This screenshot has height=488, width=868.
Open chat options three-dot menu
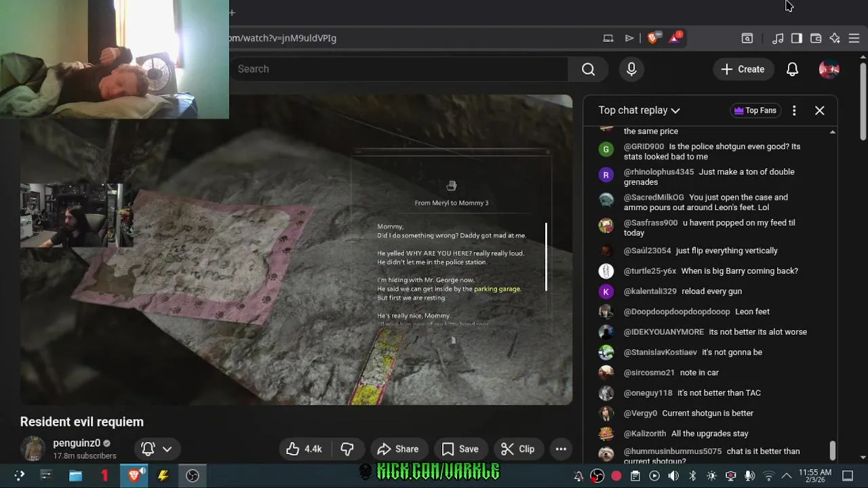pyautogui.click(x=794, y=110)
